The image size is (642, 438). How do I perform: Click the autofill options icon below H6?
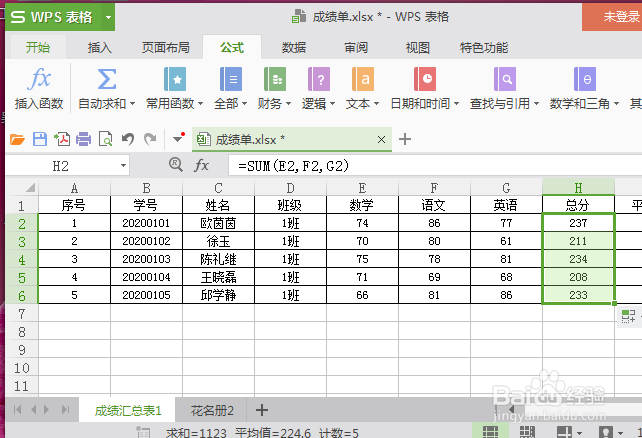[x=628, y=316]
